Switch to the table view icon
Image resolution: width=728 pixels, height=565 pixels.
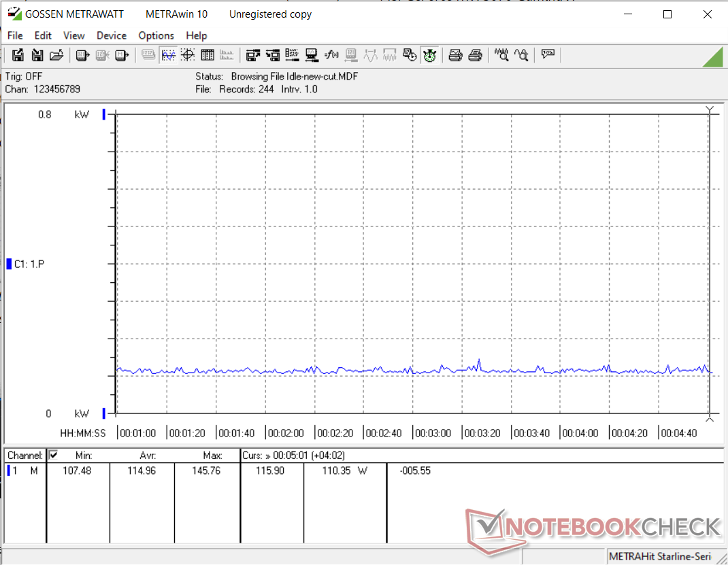(208, 55)
